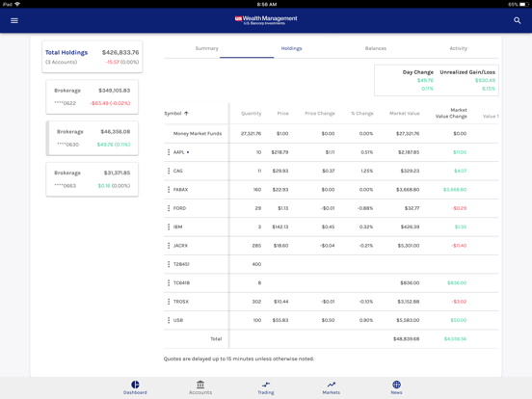This screenshot has height=399, width=532.
Task: Click the Money Market Funds row label
Action: point(198,133)
